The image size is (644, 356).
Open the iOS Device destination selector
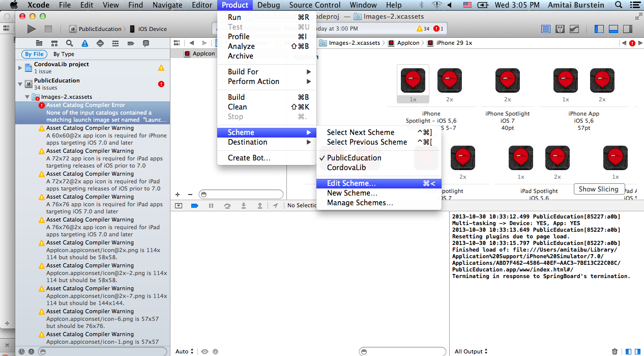[148, 29]
